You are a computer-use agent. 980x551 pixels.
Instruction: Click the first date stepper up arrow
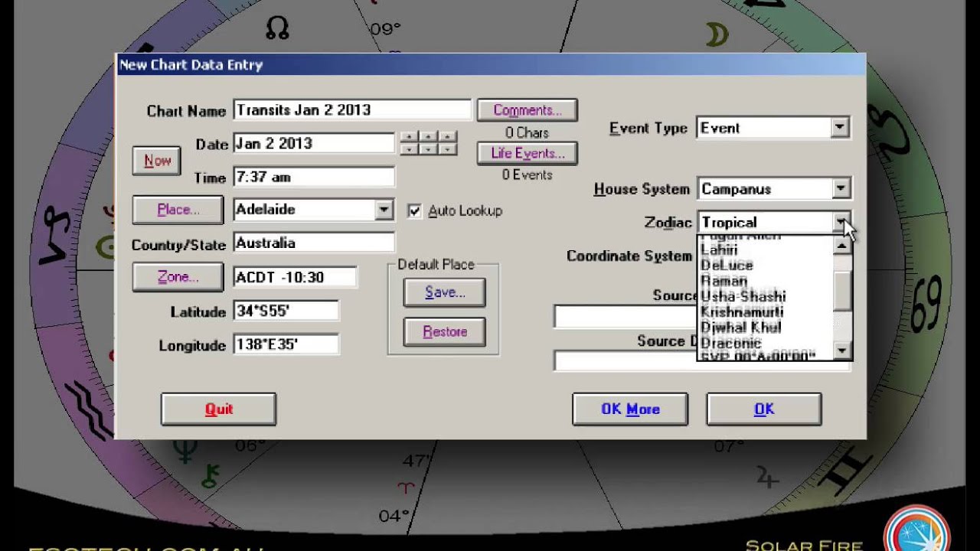(410, 137)
